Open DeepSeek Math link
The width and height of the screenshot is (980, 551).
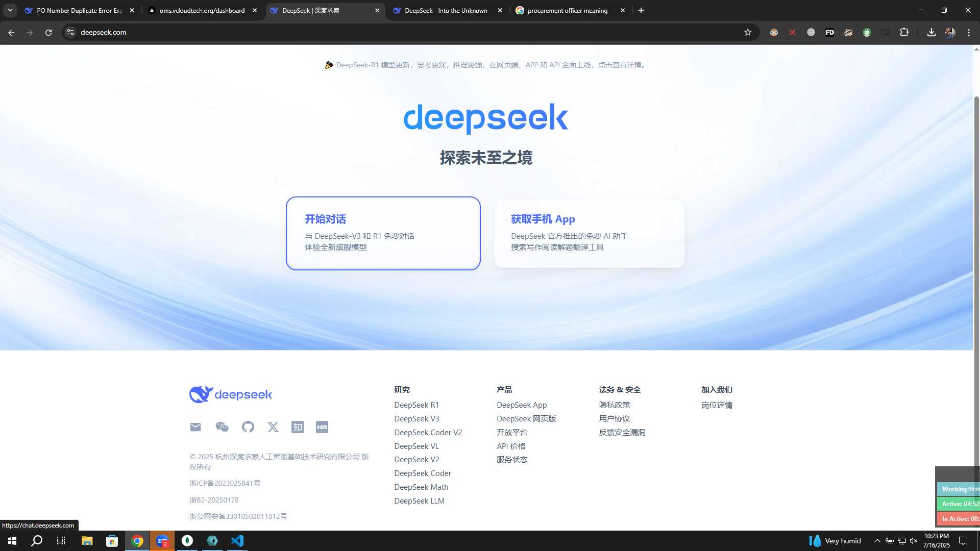coord(421,487)
